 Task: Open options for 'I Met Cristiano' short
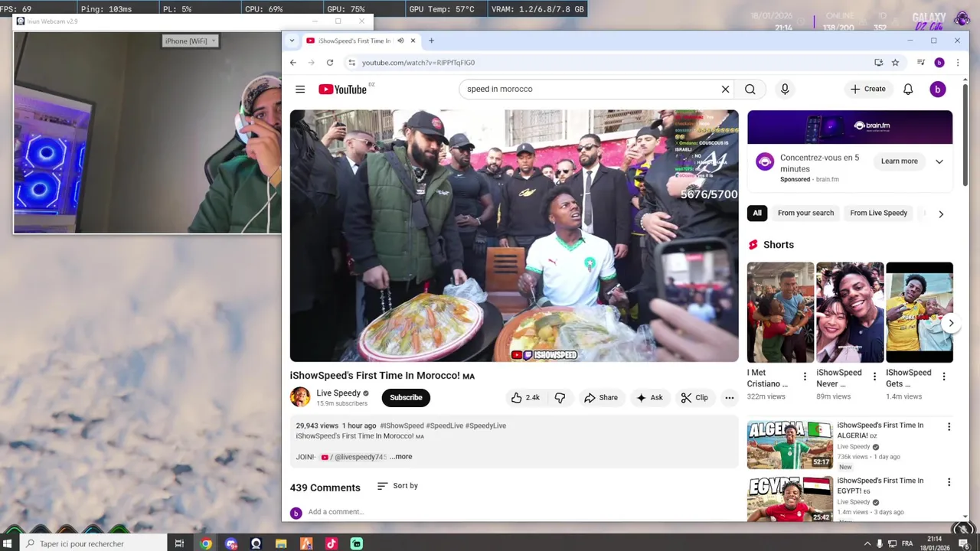pos(805,377)
